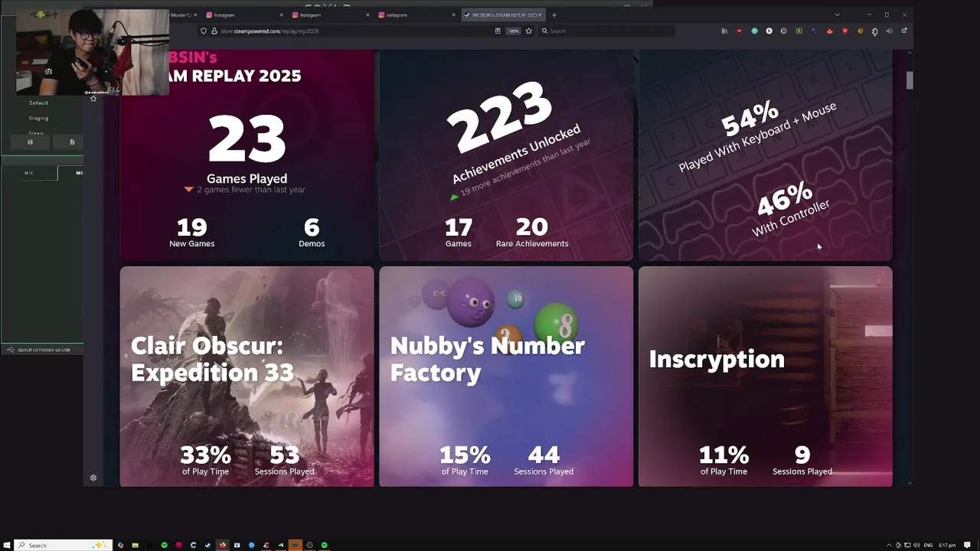Click the extensions puzzle icon in toolbar
The height and width of the screenshot is (551, 980).
[874, 31]
